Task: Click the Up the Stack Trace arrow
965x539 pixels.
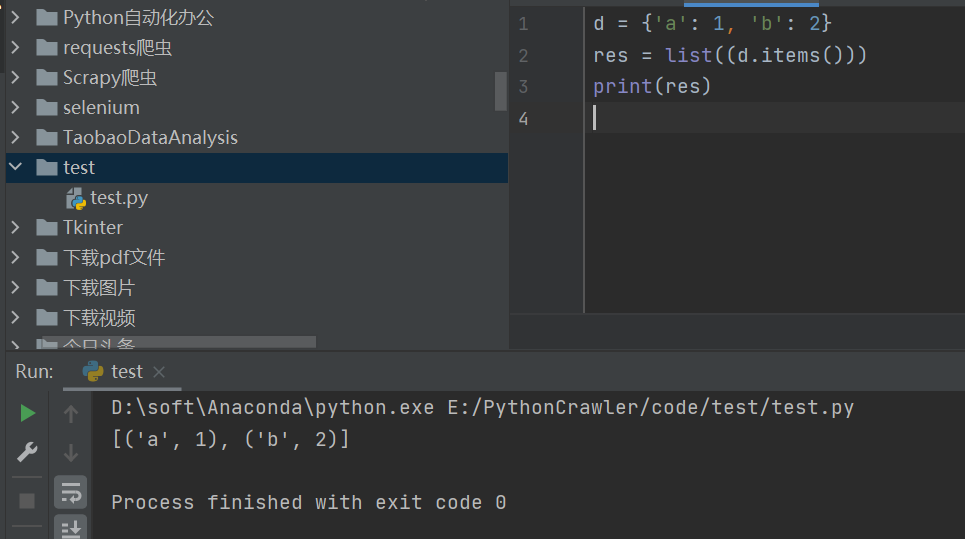Action: (x=71, y=413)
